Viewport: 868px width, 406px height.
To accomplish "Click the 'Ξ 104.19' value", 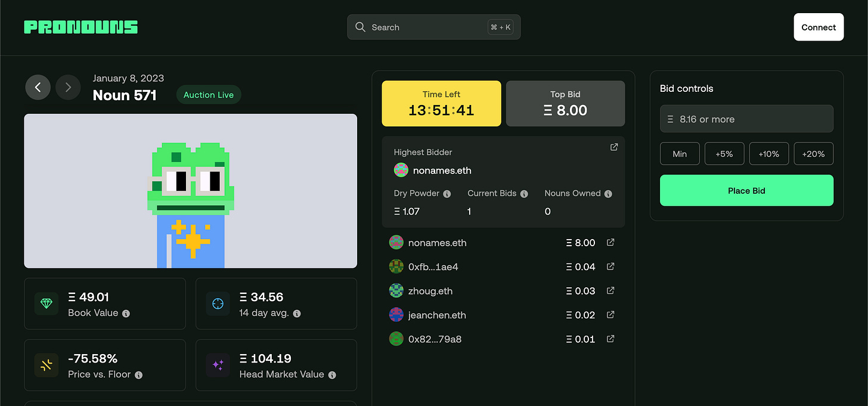I will click(x=265, y=358).
